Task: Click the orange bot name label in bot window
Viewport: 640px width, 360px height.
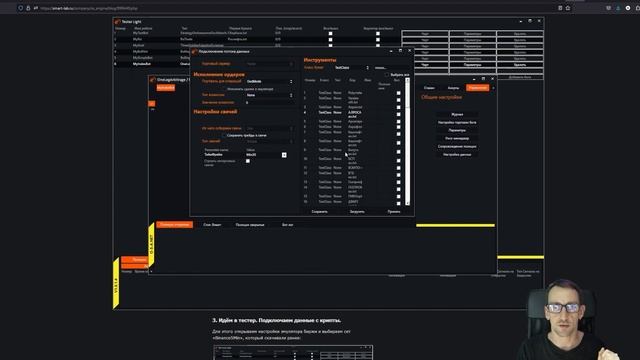Action: pos(166,88)
